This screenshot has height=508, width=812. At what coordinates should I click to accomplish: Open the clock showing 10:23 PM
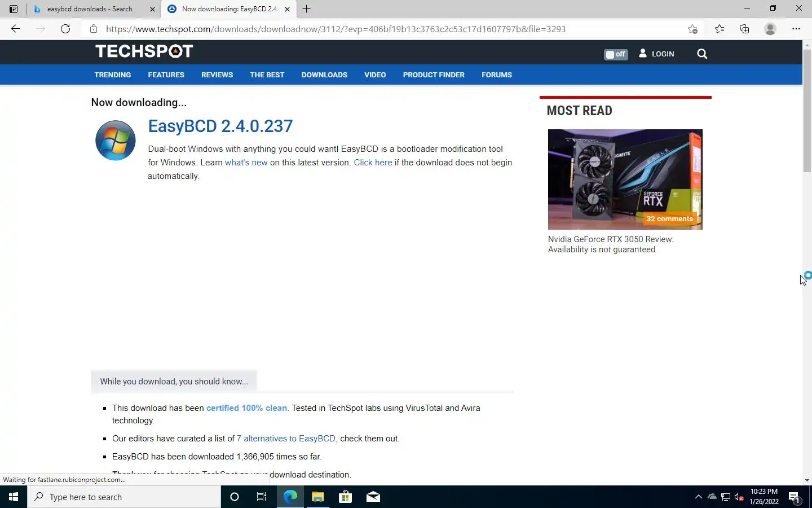764,497
